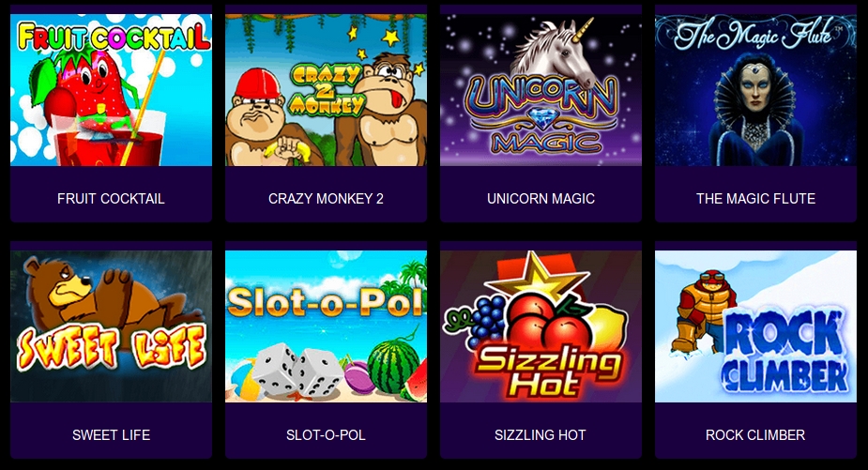Open the Sizzling Hot fruit thumbnail
This screenshot has height=470, width=868.
point(541,326)
